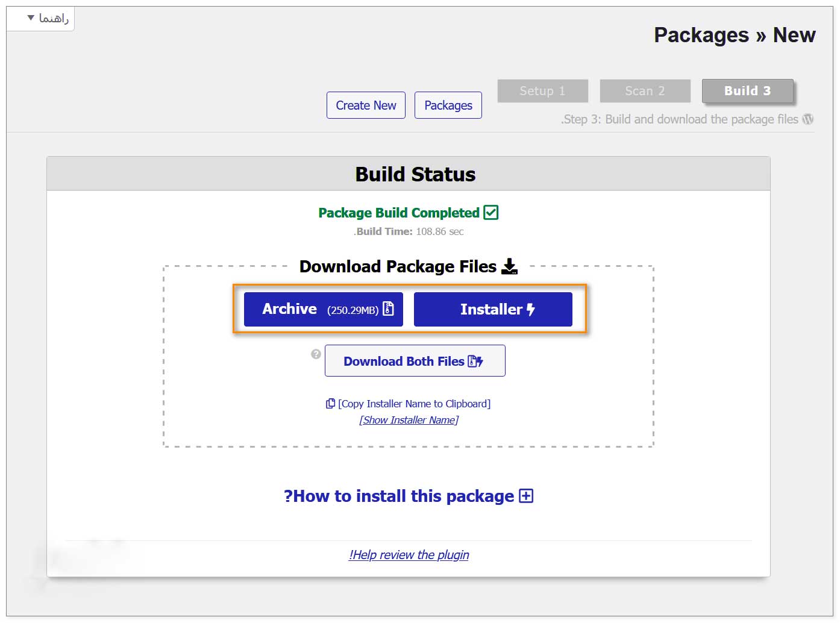This screenshot has width=840, height=623.
Task: Click Download Both Files button
Action: [x=415, y=361]
